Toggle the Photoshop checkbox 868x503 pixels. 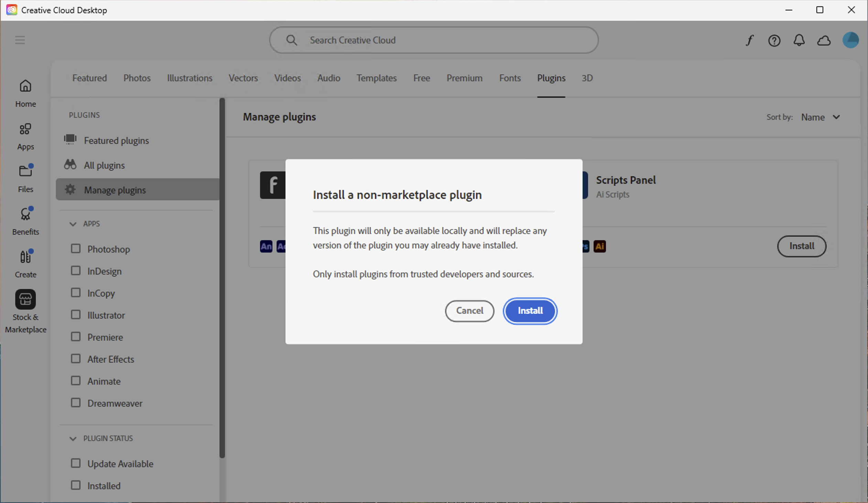pos(76,248)
